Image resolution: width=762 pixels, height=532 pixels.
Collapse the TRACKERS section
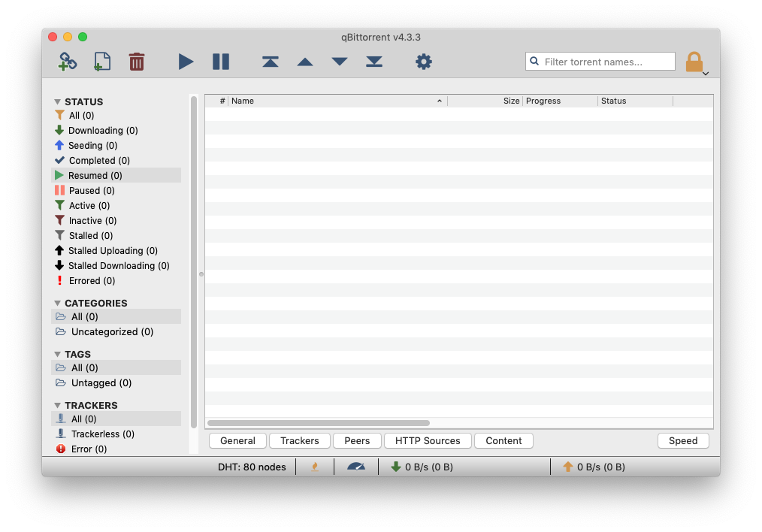point(57,405)
